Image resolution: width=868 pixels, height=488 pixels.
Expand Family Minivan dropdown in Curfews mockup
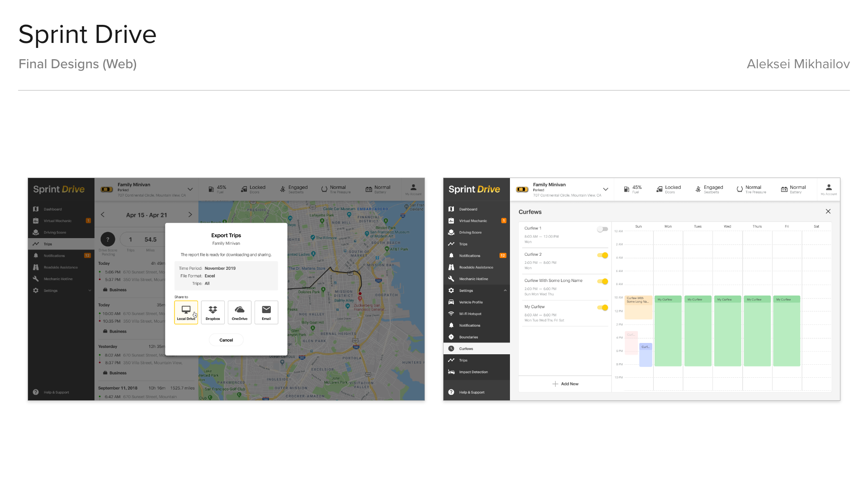pos(605,189)
